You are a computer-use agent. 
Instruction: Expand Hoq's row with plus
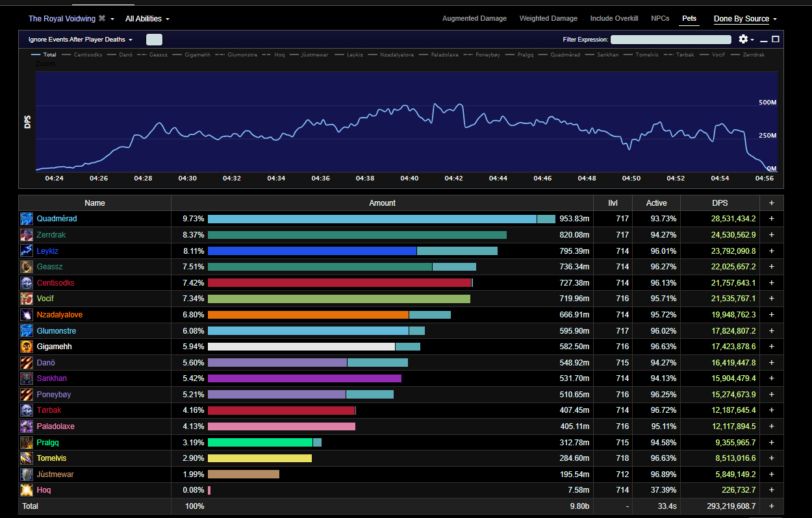coord(772,490)
